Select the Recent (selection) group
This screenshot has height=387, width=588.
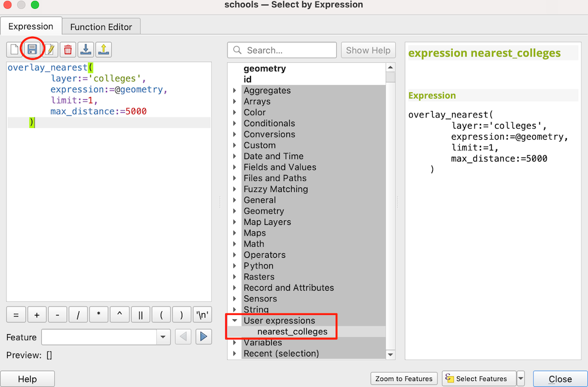point(281,354)
